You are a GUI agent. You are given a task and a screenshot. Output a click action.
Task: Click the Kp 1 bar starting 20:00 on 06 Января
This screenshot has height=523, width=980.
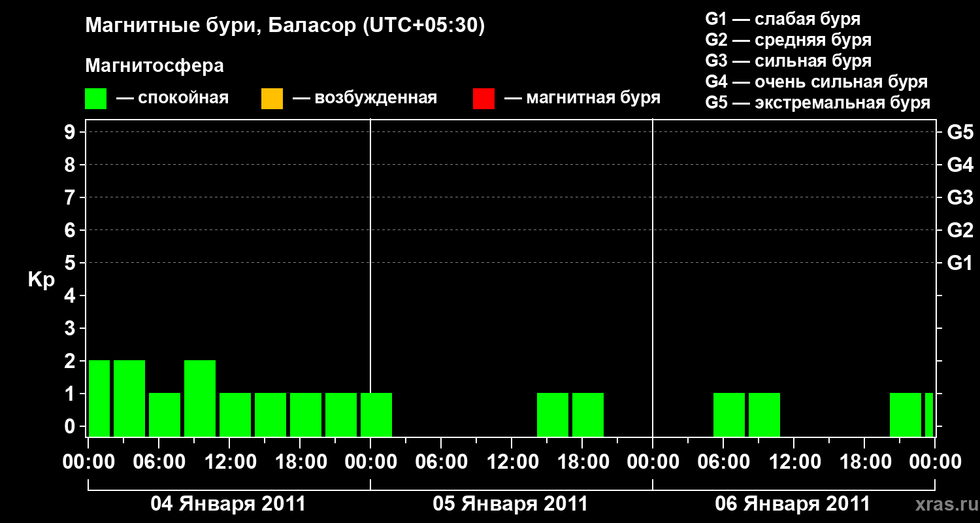coord(906,414)
